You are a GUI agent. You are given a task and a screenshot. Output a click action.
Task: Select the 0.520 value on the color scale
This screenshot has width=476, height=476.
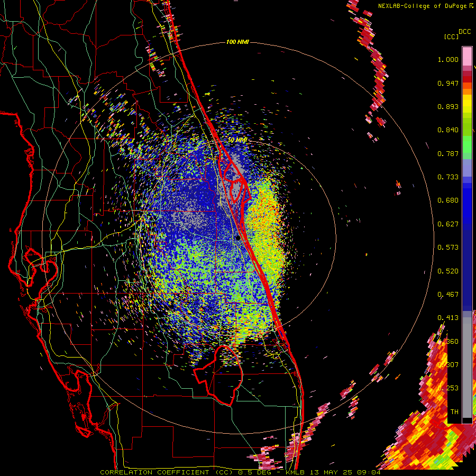[x=448, y=271]
